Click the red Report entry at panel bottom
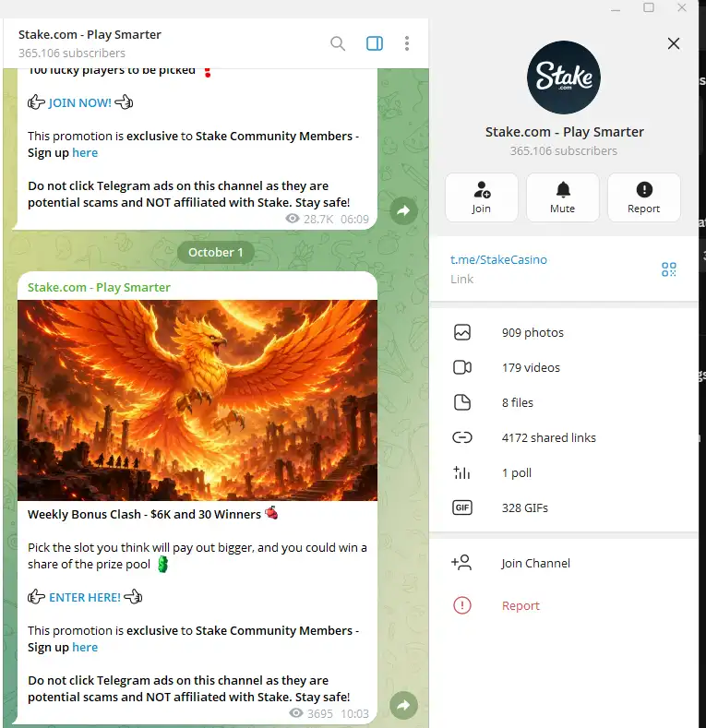706x728 pixels. [563, 605]
